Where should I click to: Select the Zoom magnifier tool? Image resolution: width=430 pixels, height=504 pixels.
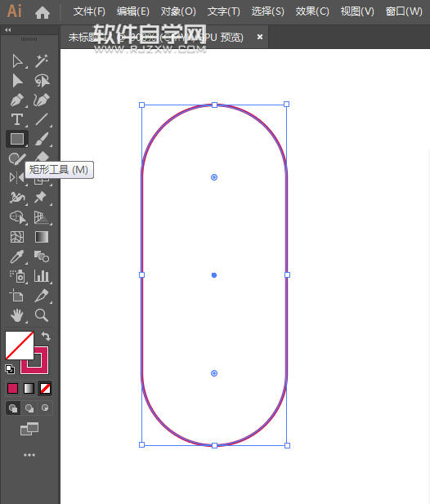tap(42, 315)
